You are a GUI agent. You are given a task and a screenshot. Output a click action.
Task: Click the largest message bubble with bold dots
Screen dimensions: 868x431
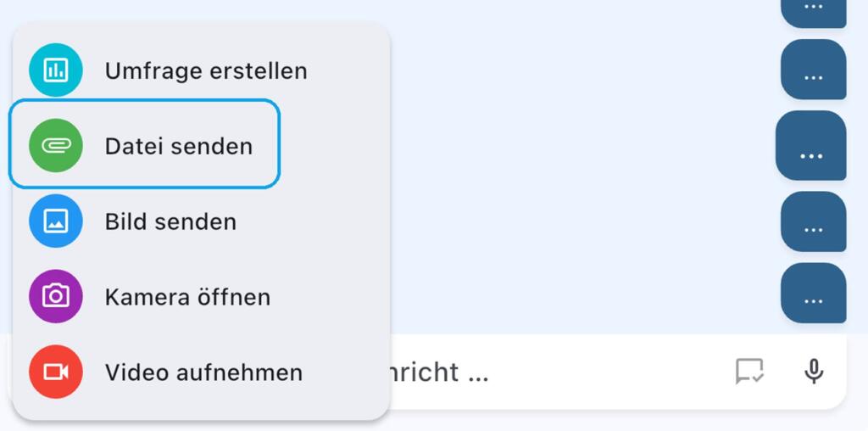(811, 146)
